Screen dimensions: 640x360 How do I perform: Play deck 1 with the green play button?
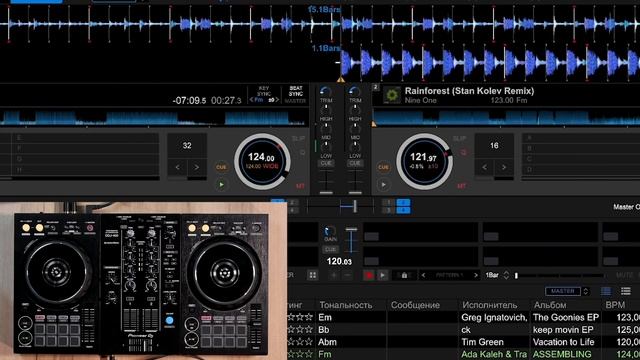pos(221,184)
